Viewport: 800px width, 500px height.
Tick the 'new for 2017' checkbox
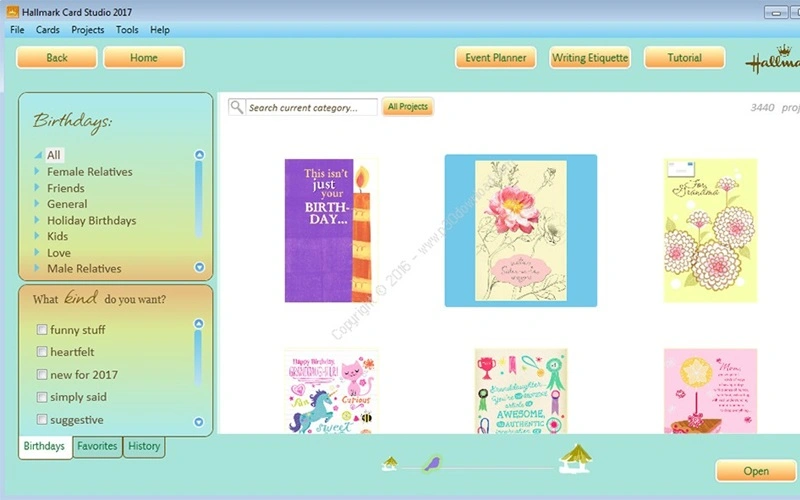pos(42,375)
